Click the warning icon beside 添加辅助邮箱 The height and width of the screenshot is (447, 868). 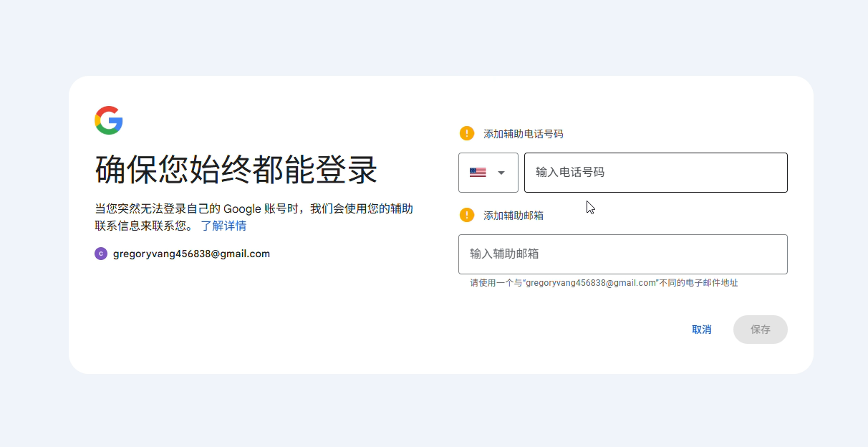tap(467, 215)
